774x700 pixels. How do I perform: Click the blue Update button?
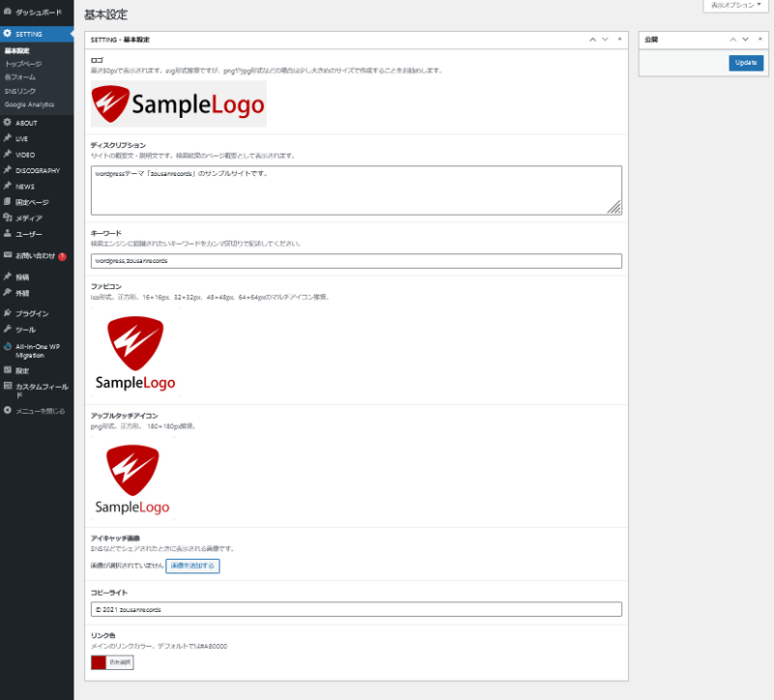(x=745, y=62)
